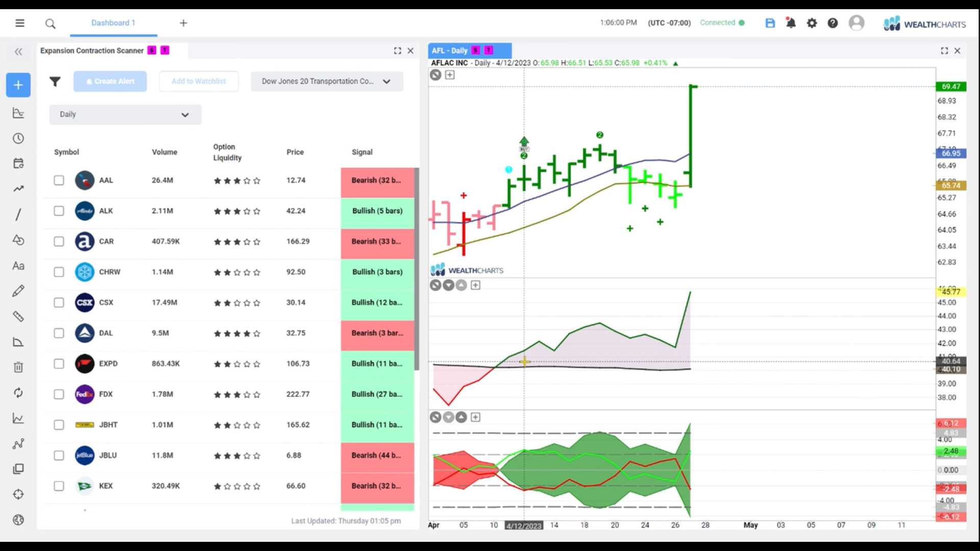Sort by the Volume column header
This screenshot has width=980, height=551.
[164, 152]
